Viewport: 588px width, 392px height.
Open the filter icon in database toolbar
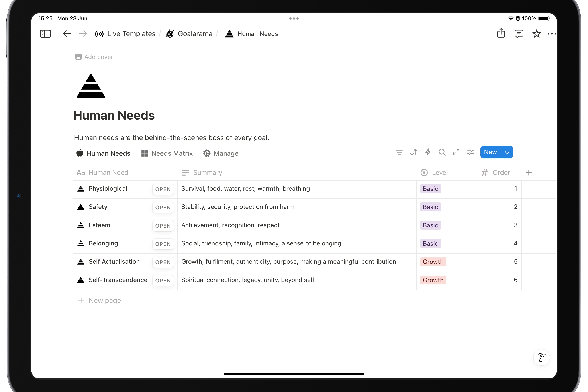tap(399, 152)
